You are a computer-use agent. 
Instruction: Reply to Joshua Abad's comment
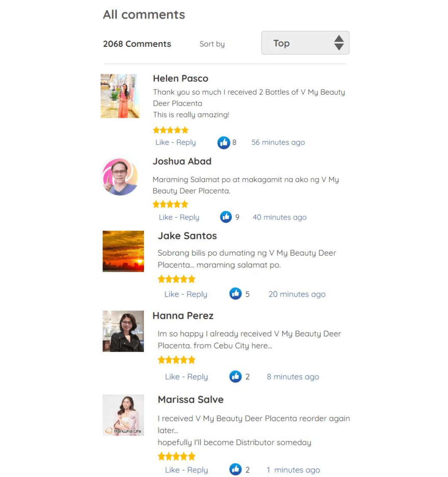[189, 217]
